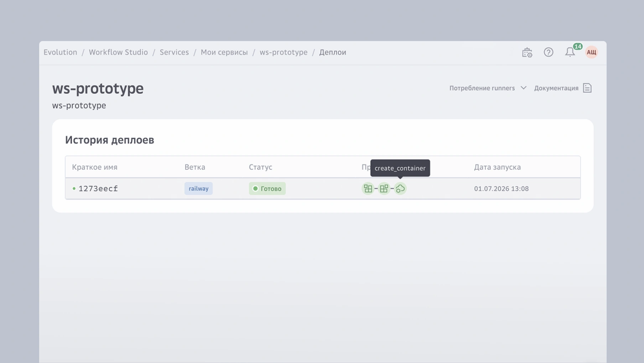Click the launch date 01.07.2026 13:08
The width and height of the screenshot is (644, 363).
tap(501, 189)
